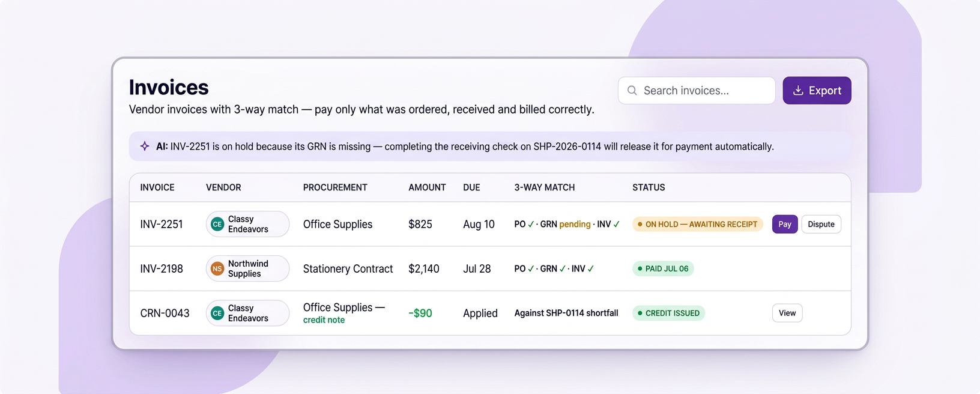Viewport: 980px width, 394px height.
Task: Click the -$90 credit amount
Action: tap(420, 313)
